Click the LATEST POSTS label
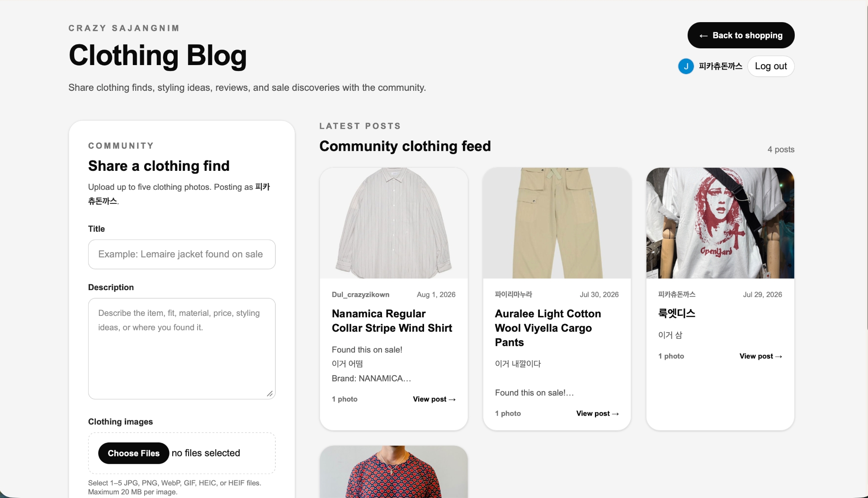The width and height of the screenshot is (868, 498). (360, 126)
